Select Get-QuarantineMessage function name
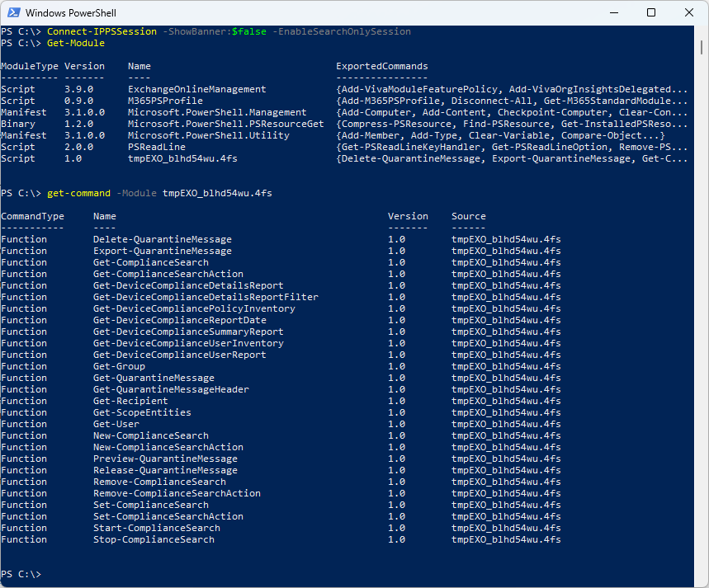709x588 pixels. [x=154, y=378]
